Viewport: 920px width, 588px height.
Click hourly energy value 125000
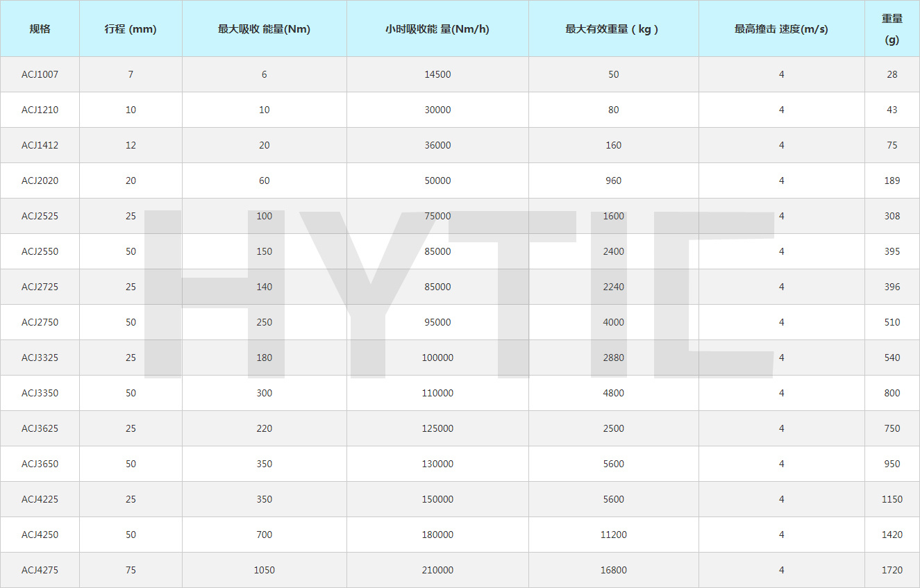click(437, 428)
